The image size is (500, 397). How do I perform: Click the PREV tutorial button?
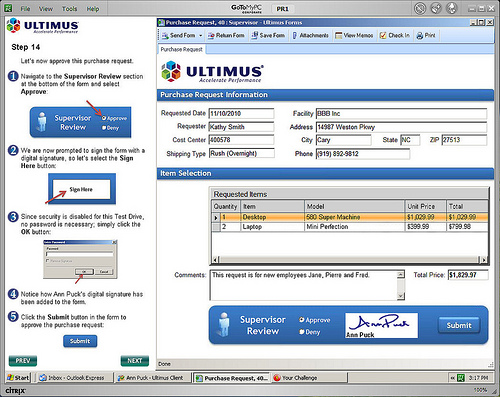pyautogui.click(x=23, y=361)
